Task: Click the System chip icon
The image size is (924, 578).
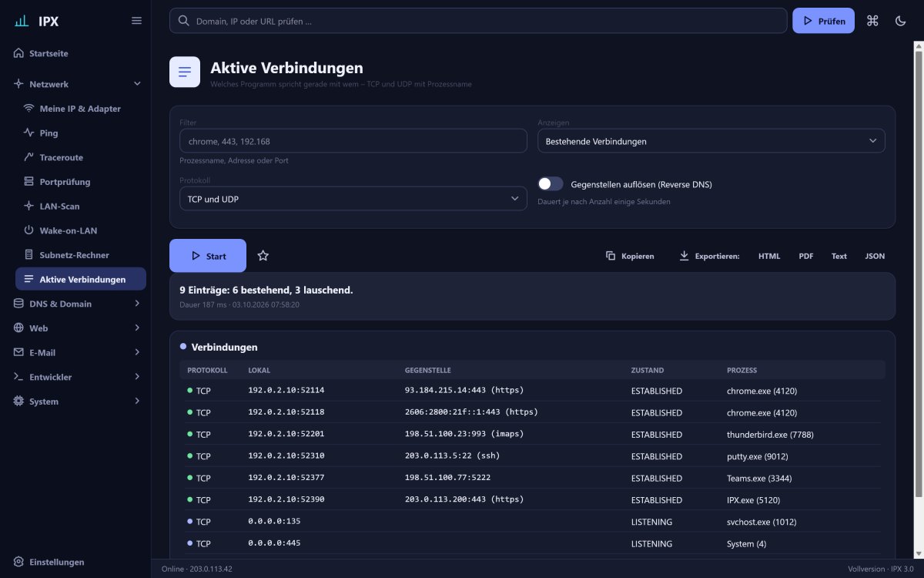Action: pos(19,402)
